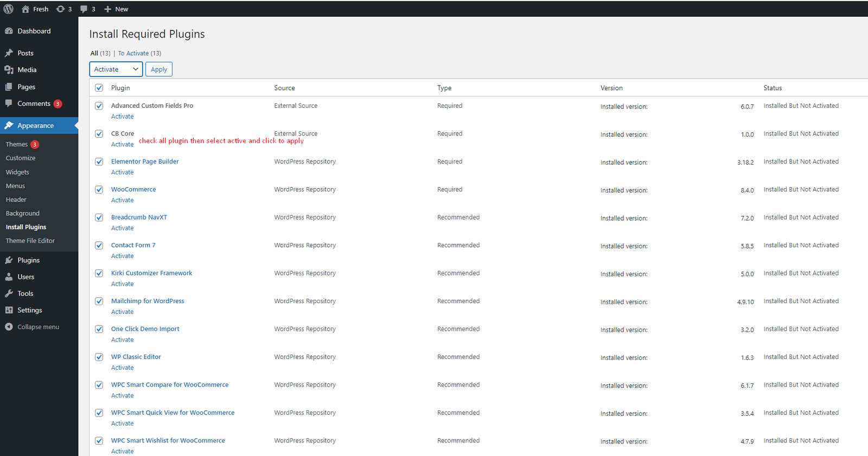868x456 pixels.
Task: Click the Tools wrench icon in sidebar
Action: 9,293
